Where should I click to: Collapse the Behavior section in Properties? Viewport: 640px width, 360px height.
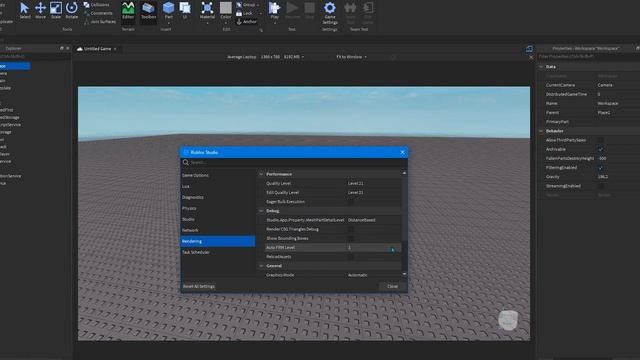542,131
